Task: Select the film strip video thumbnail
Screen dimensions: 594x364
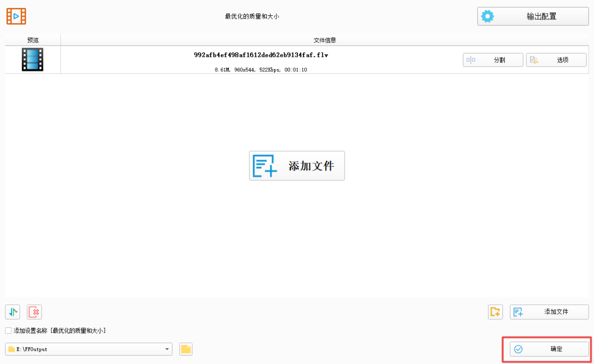Action: coord(33,59)
